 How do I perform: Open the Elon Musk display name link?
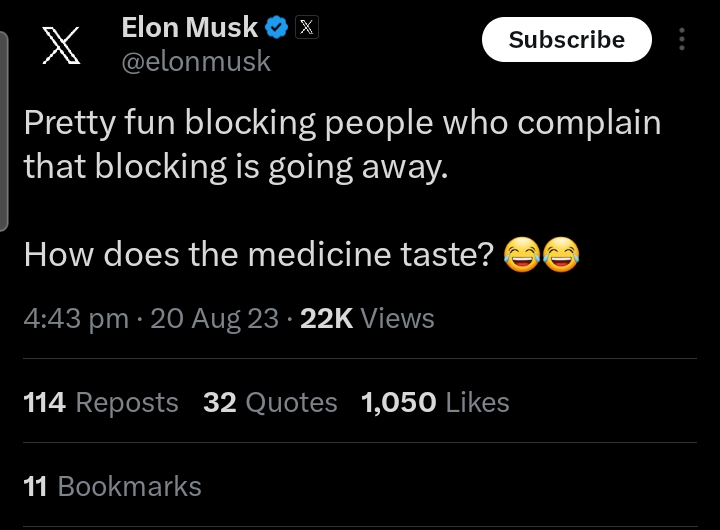coord(190,28)
